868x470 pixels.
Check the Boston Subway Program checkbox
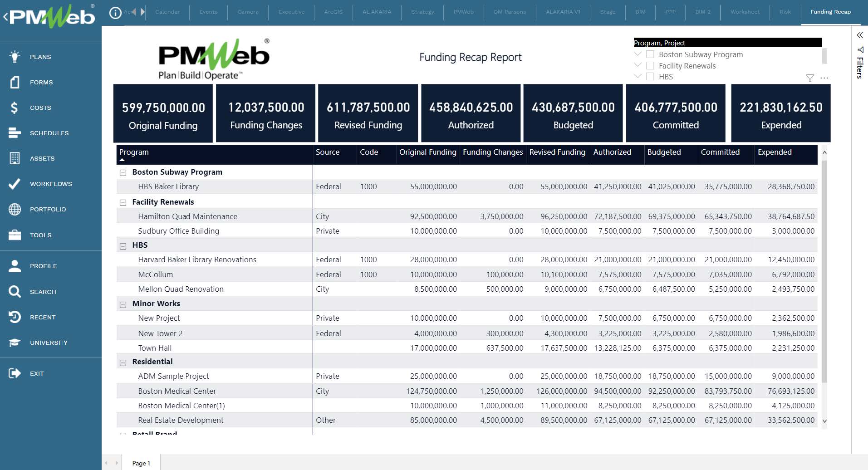click(x=650, y=54)
